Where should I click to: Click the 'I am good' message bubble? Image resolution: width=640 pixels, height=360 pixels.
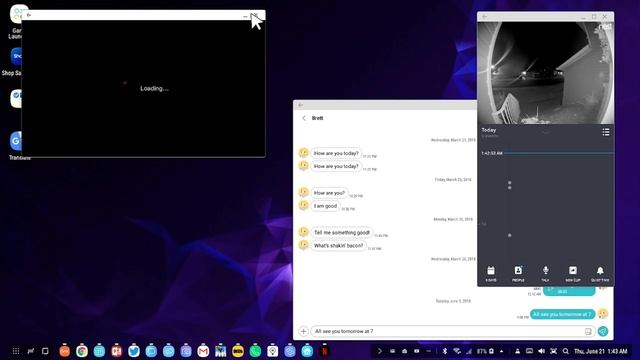tap(325, 206)
